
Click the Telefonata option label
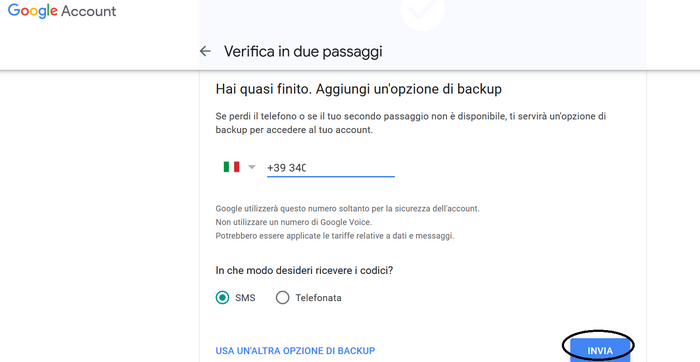coord(318,298)
